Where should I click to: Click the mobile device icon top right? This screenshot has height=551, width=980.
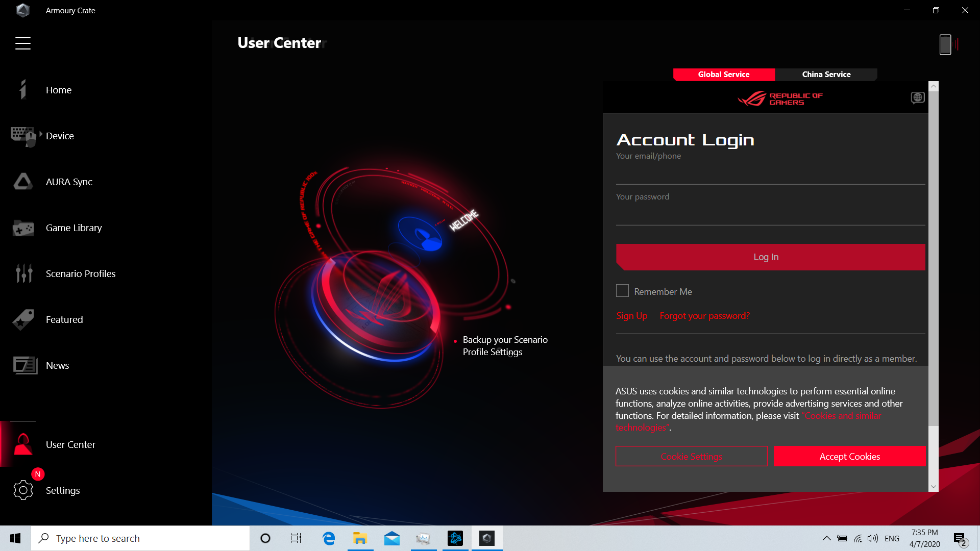[945, 44]
